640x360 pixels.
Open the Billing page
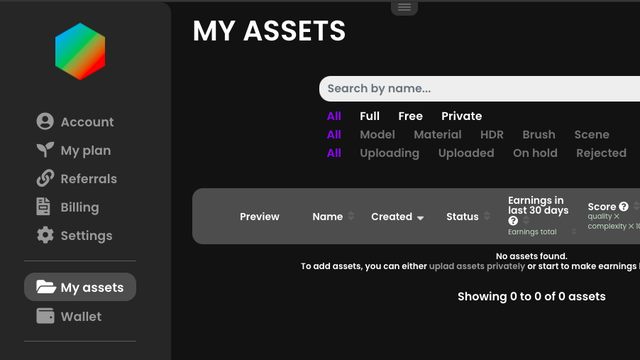67,207
